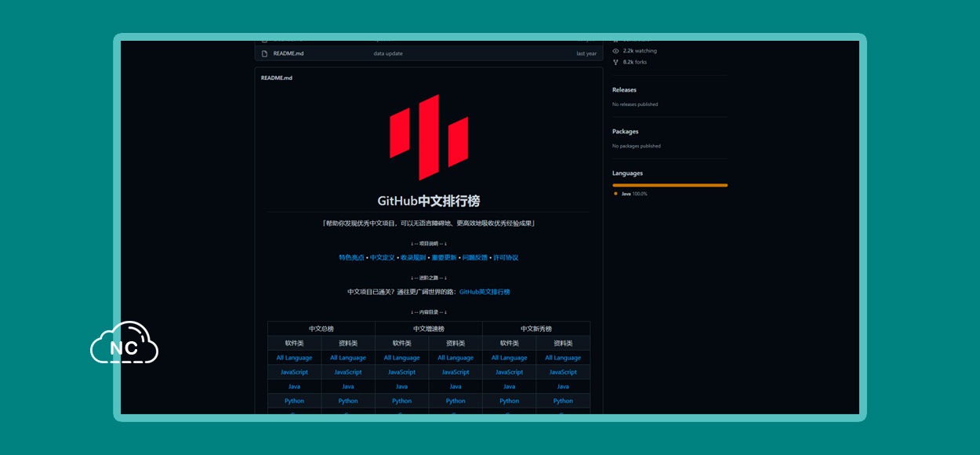Image resolution: width=980 pixels, height=455 pixels.
Task: Open Python under 中文新秀榜 软件类
Action: click(510, 401)
